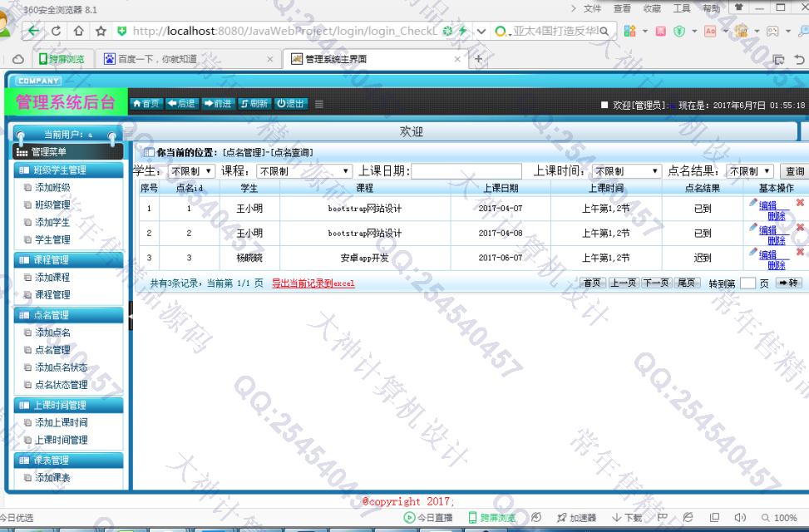Open the 课程 filter dropdown
The height and width of the screenshot is (532, 809).
[304, 170]
